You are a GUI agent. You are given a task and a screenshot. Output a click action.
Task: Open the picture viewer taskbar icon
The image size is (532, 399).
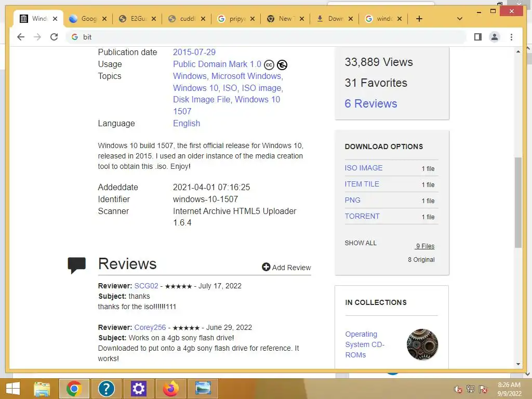tap(203, 389)
